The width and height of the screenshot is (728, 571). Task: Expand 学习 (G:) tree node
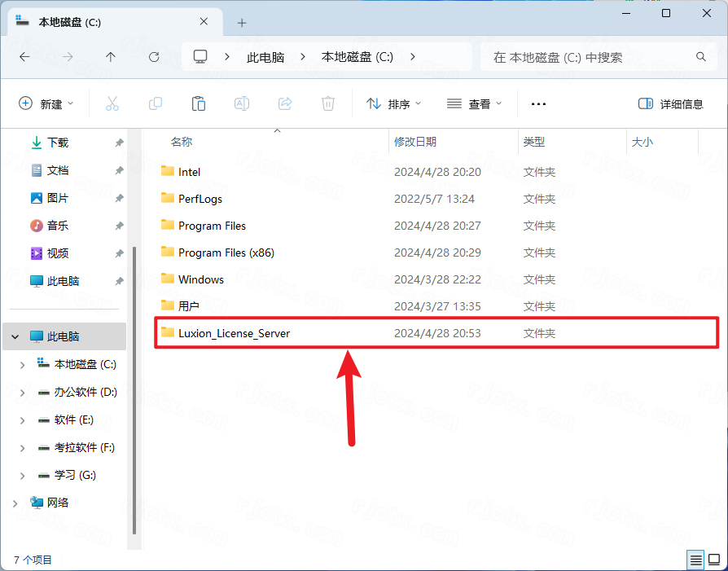point(22,476)
